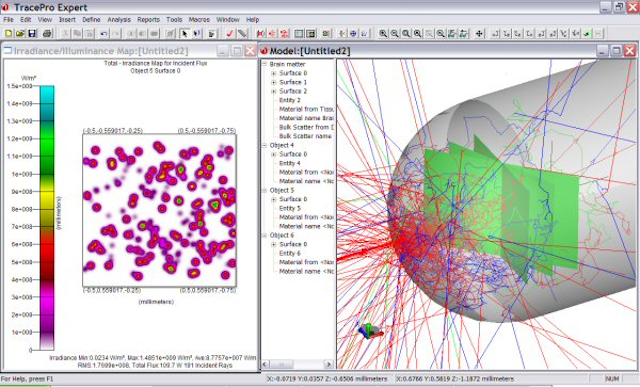This screenshot has height=387, width=640.
Task: Click the first zoom-in magnifier icon
Action: 383,33
